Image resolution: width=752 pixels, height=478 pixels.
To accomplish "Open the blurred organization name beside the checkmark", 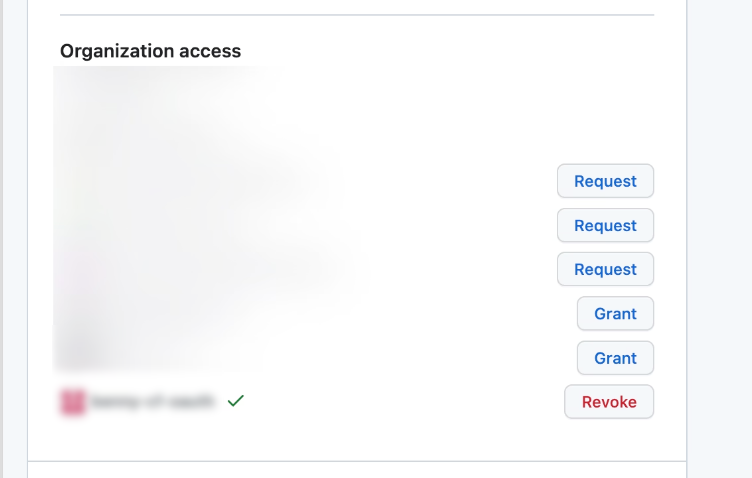I will (152, 402).
